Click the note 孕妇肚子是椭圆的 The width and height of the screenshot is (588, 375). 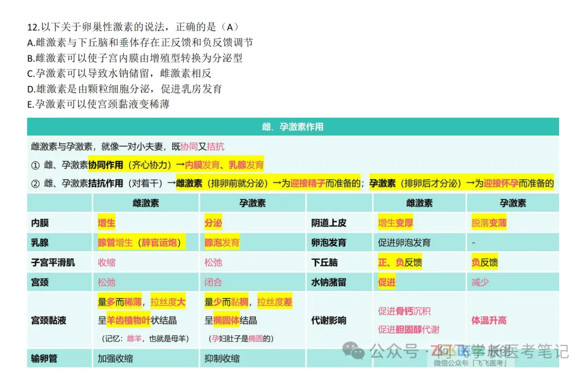pos(241,338)
